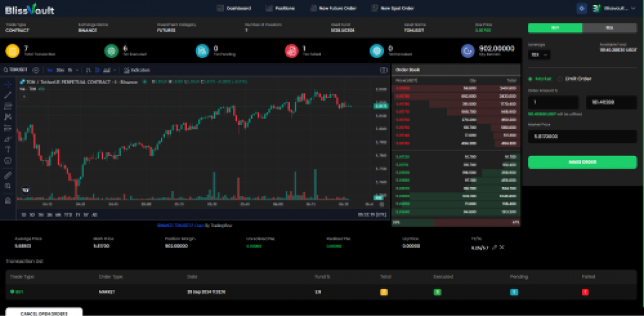Select the Market order radio button
Viewport: 644px width, 316px height.
click(x=530, y=78)
